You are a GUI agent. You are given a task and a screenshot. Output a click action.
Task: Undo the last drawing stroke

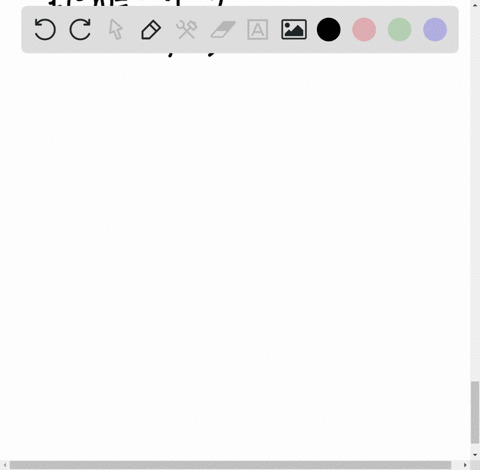pos(45,30)
